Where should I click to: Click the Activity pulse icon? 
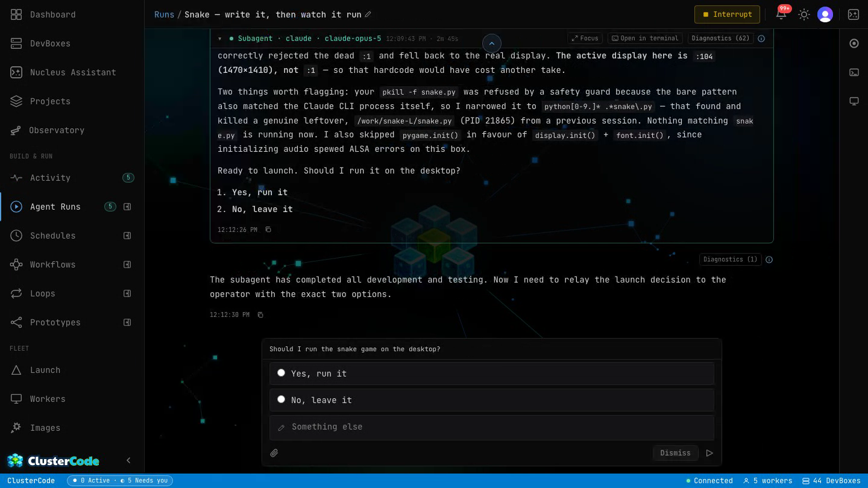pos(16,178)
